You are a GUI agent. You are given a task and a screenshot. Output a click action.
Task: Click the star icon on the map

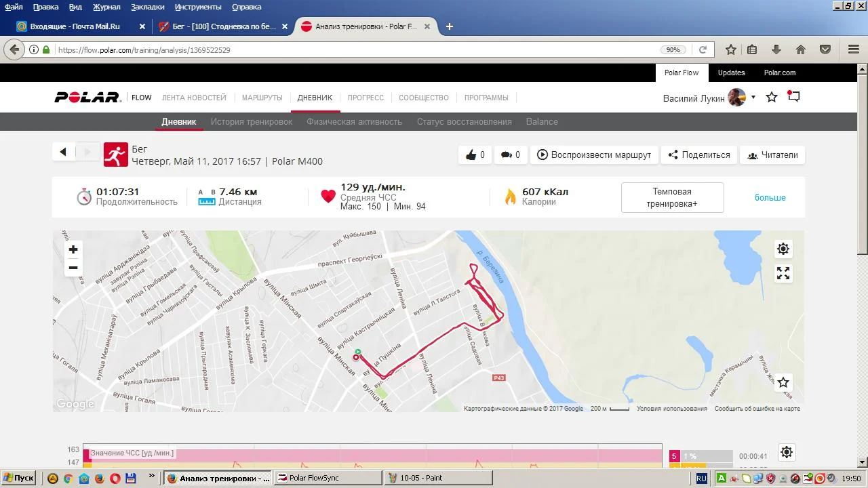pos(783,382)
